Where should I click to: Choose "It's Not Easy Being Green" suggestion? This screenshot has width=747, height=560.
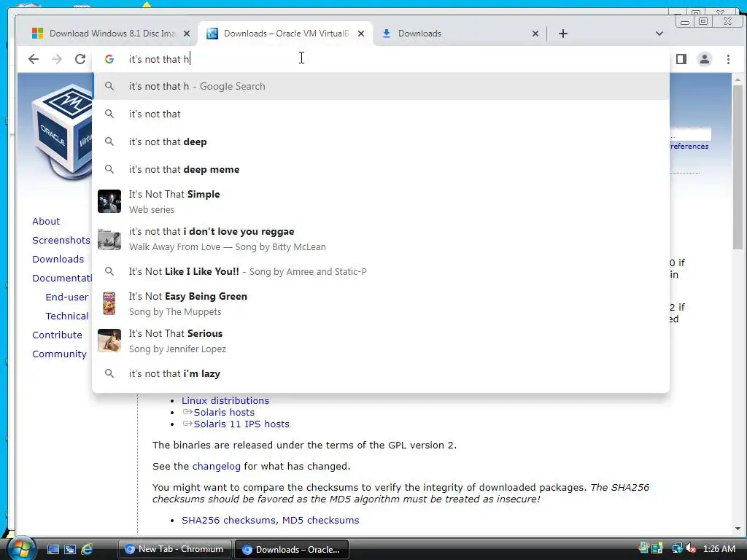coord(381,303)
